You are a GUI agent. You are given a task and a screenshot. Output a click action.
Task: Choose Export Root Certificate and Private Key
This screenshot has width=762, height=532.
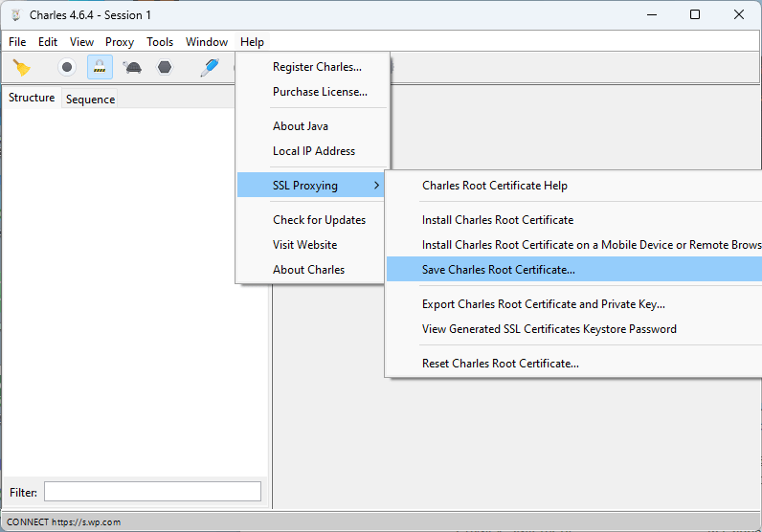click(x=574, y=303)
